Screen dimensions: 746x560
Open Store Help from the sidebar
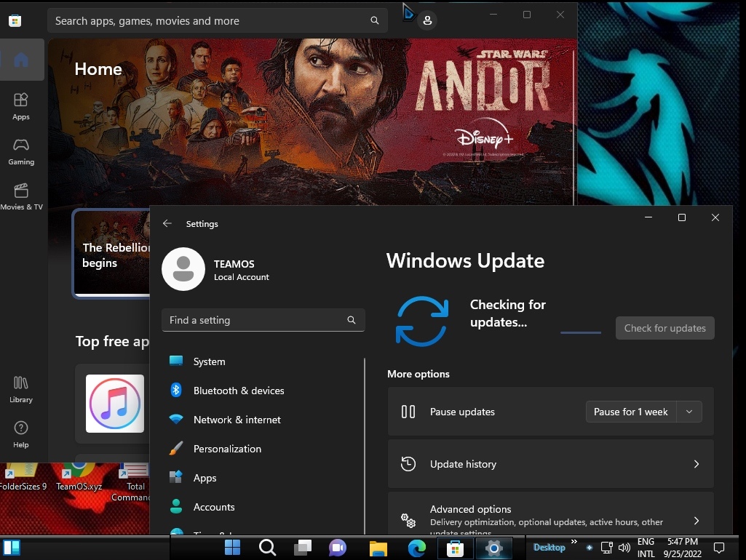tap(21, 434)
